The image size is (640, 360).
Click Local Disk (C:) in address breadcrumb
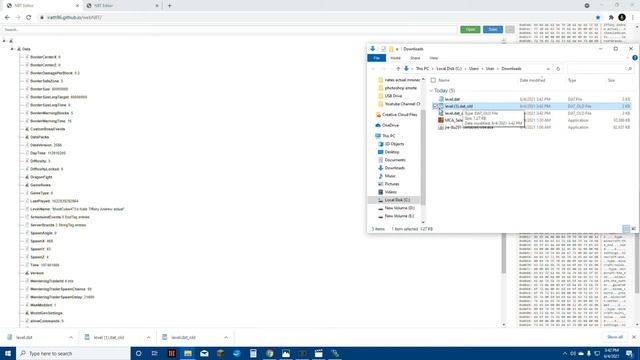click(449, 69)
